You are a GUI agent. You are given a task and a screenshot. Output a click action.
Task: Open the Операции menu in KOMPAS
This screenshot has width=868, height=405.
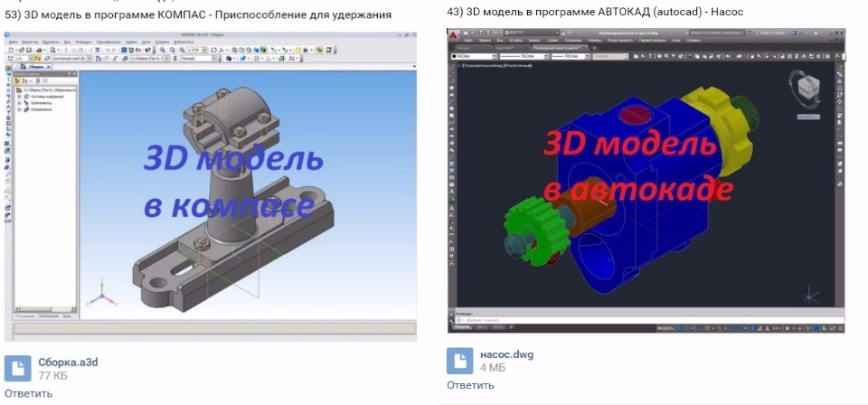coord(83,42)
